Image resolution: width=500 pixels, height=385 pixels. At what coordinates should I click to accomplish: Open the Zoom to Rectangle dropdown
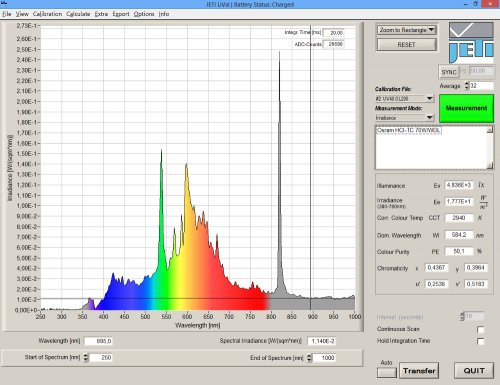click(407, 30)
